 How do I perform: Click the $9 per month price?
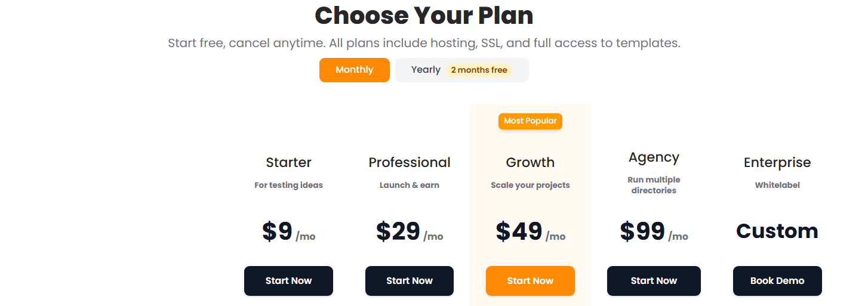(288, 231)
